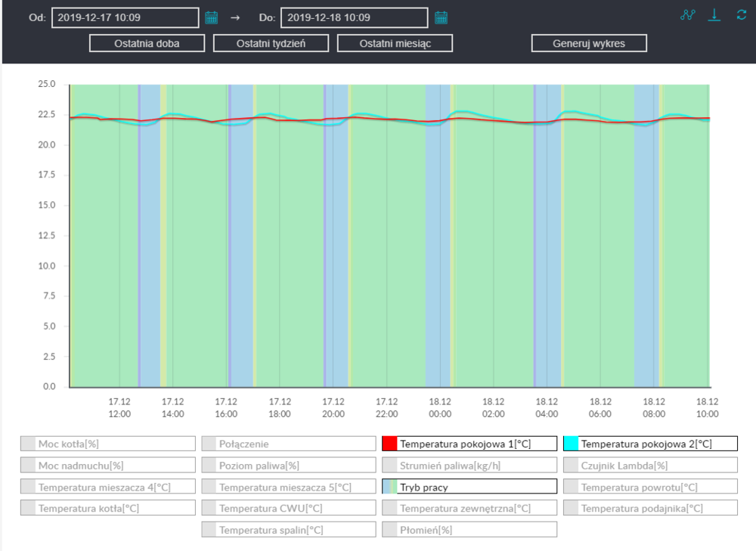Toggle the 'Temperatura pokojowa 2' series
The height and width of the screenshot is (551, 756).
650,444
